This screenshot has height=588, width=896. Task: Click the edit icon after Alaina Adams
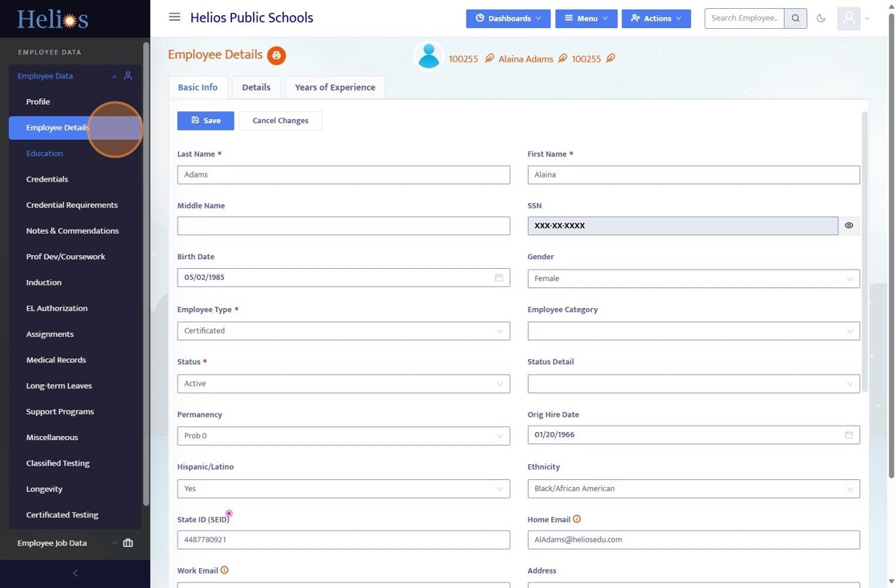(562, 58)
